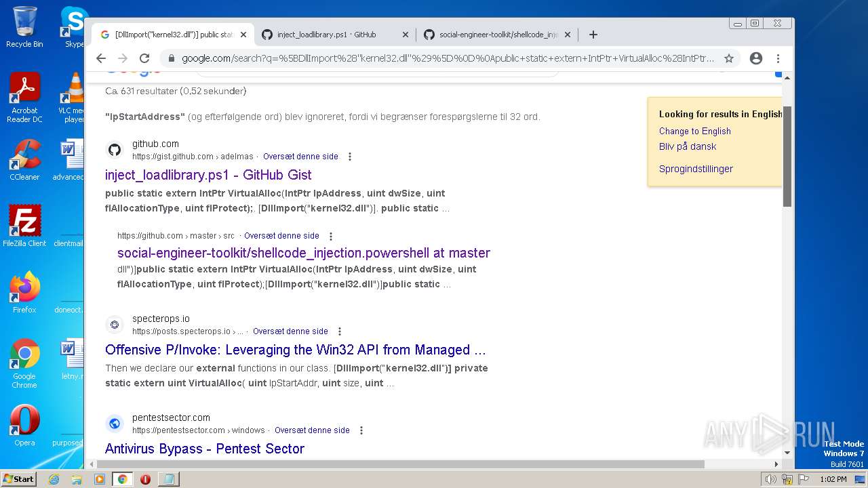Open Internet Explorer from the taskbar

(x=54, y=479)
